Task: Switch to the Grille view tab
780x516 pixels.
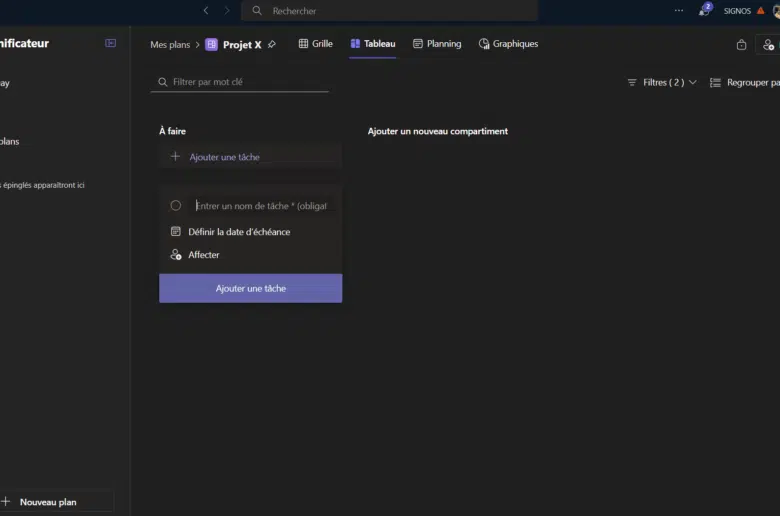Action: pos(315,44)
